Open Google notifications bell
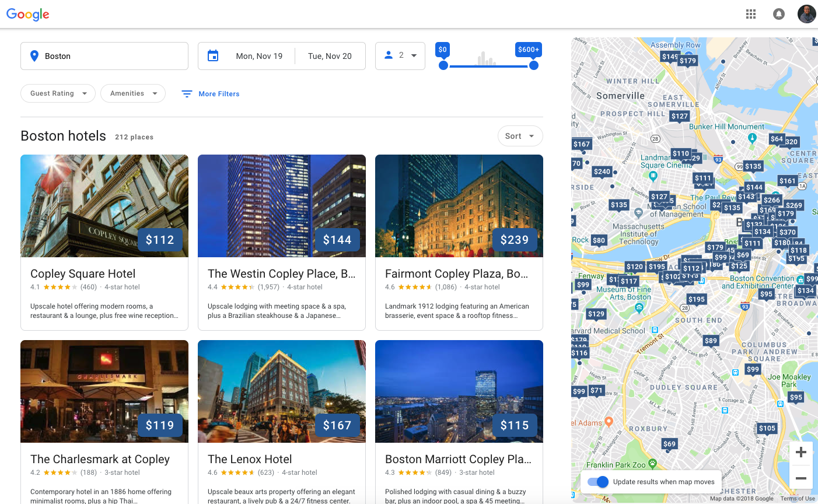This screenshot has height=504, width=818. [779, 14]
